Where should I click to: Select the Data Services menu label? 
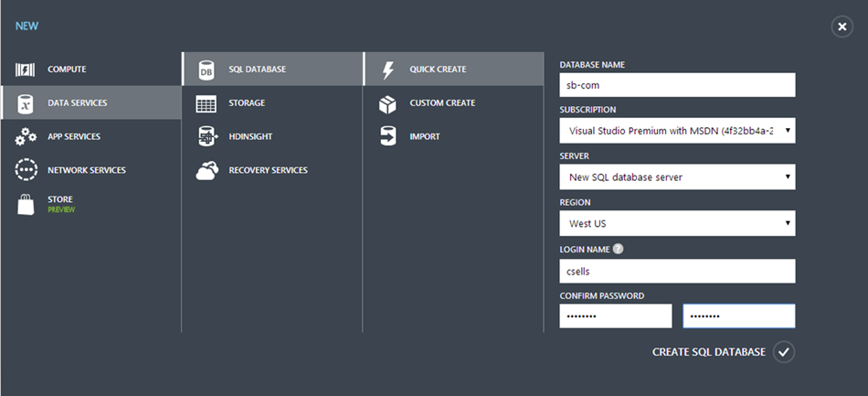(78, 103)
